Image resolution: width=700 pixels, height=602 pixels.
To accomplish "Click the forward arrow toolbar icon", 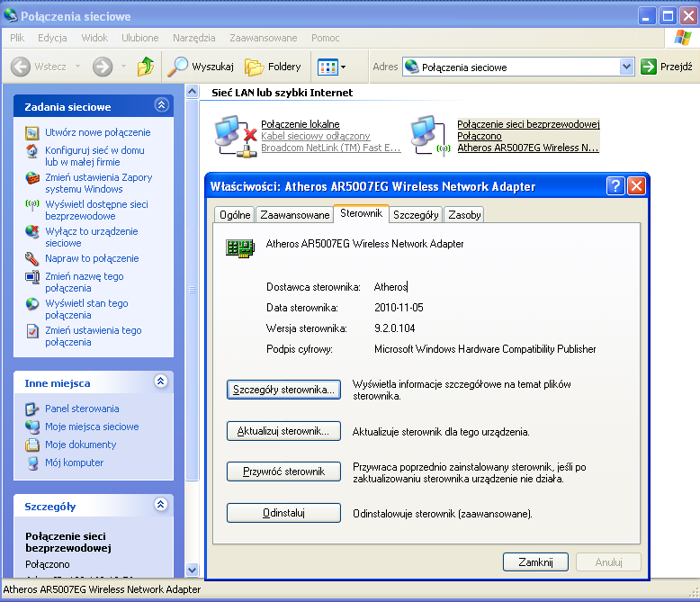I will (x=103, y=67).
